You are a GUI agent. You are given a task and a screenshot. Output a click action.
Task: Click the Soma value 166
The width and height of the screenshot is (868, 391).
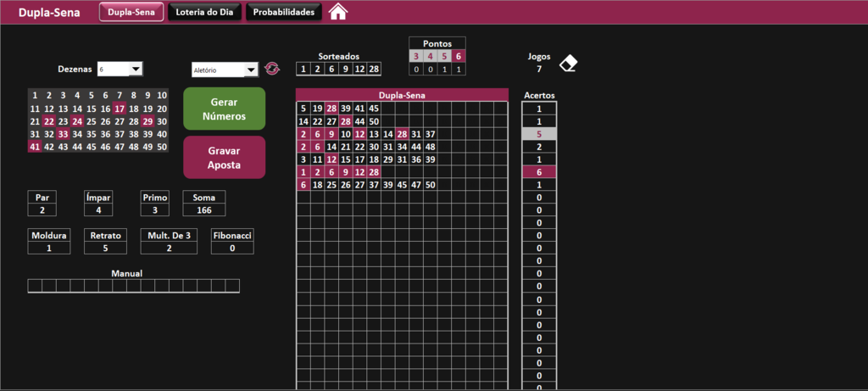(x=204, y=209)
